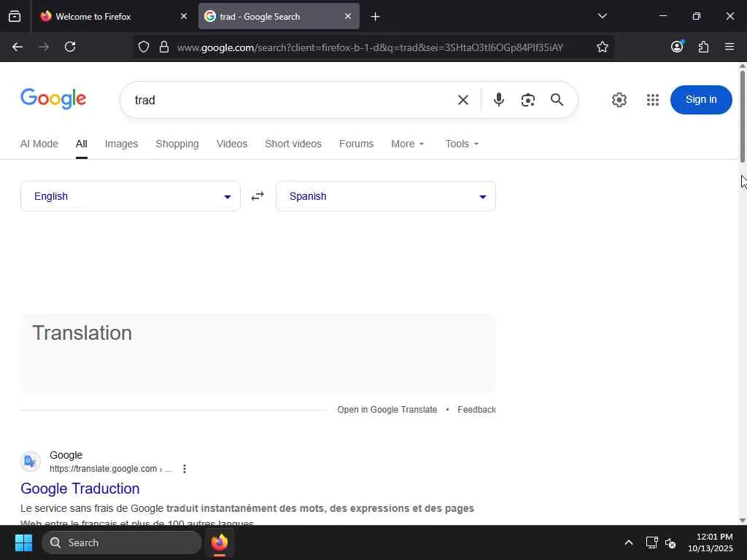Viewport: 747px width, 560px height.
Task: Click in the Google search field
Action: pos(290,100)
